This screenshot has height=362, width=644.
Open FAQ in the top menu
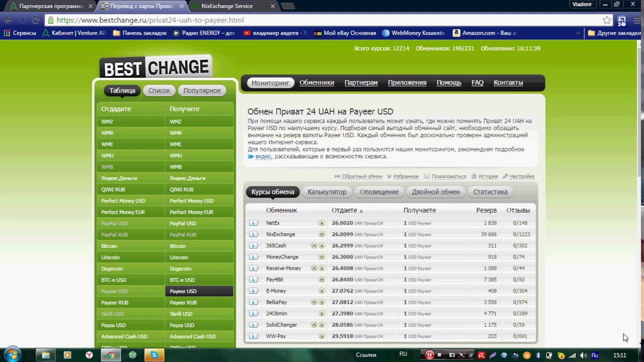click(477, 82)
